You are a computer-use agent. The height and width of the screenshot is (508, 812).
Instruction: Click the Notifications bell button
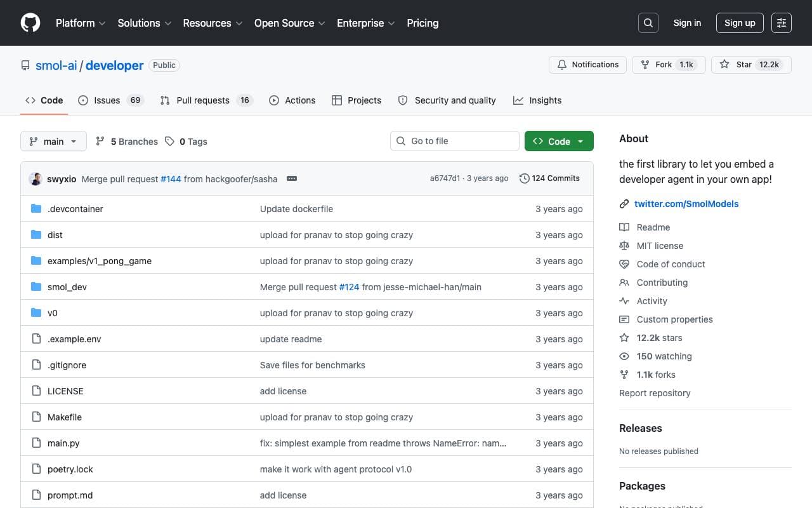pyautogui.click(x=588, y=65)
